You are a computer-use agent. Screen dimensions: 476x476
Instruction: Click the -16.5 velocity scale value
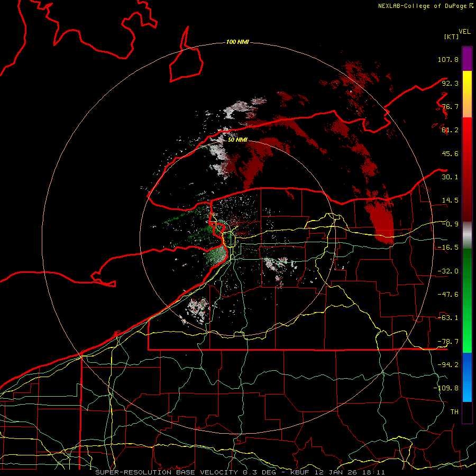coord(448,248)
